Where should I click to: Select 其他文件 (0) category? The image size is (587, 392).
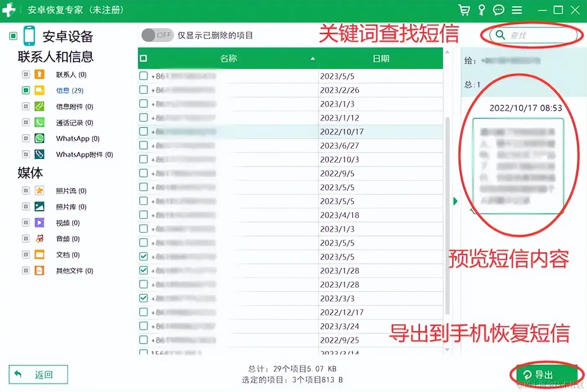click(x=75, y=271)
